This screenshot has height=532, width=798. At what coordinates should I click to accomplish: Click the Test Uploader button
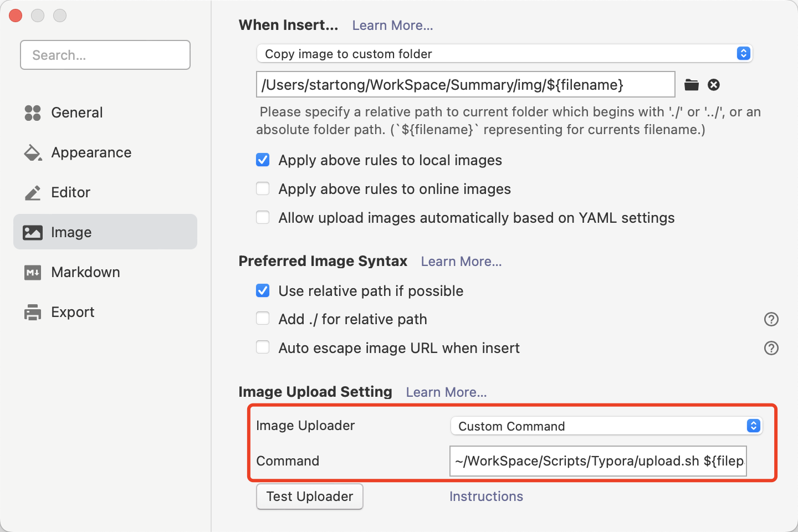pyautogui.click(x=310, y=497)
